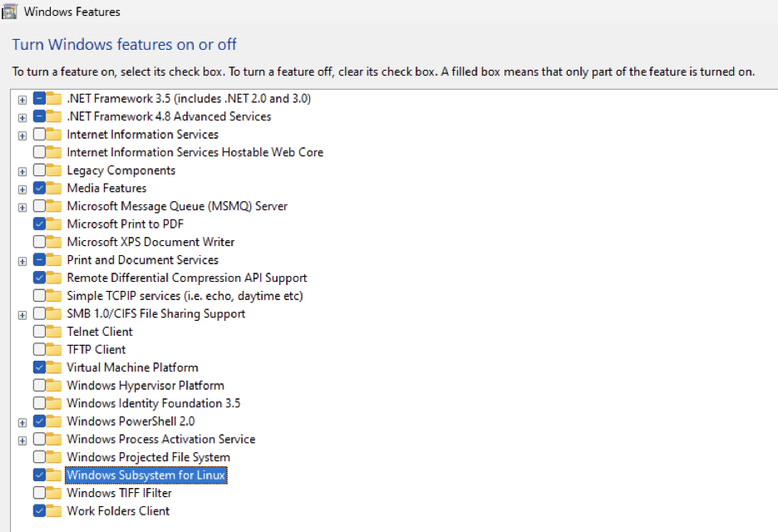Click the Microsoft Print to PDF folder icon
Screen dimensions: 778x532
55,224
